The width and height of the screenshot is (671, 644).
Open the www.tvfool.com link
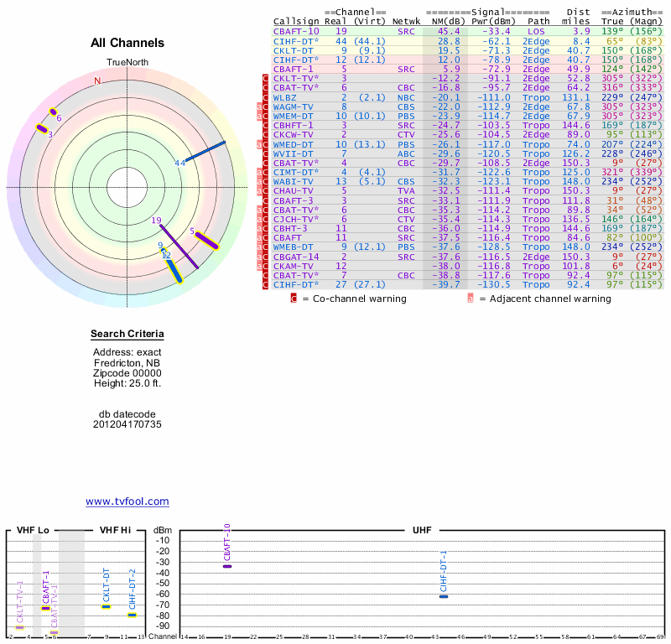click(127, 501)
